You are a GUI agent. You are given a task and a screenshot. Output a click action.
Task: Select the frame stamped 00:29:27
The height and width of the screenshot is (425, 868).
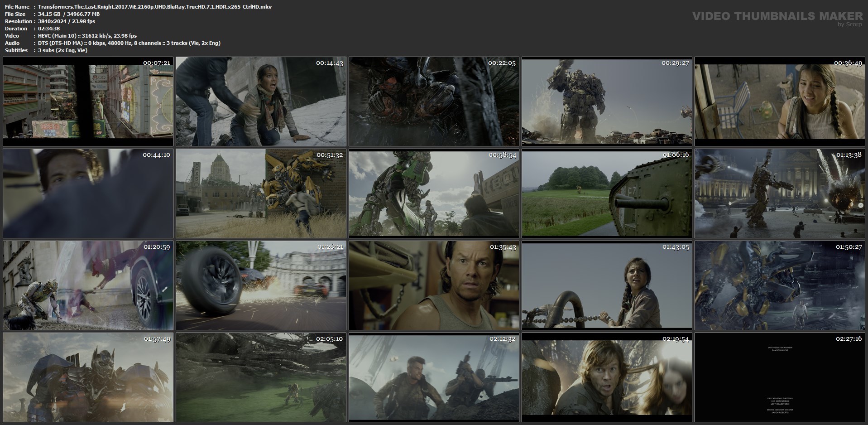coord(607,101)
